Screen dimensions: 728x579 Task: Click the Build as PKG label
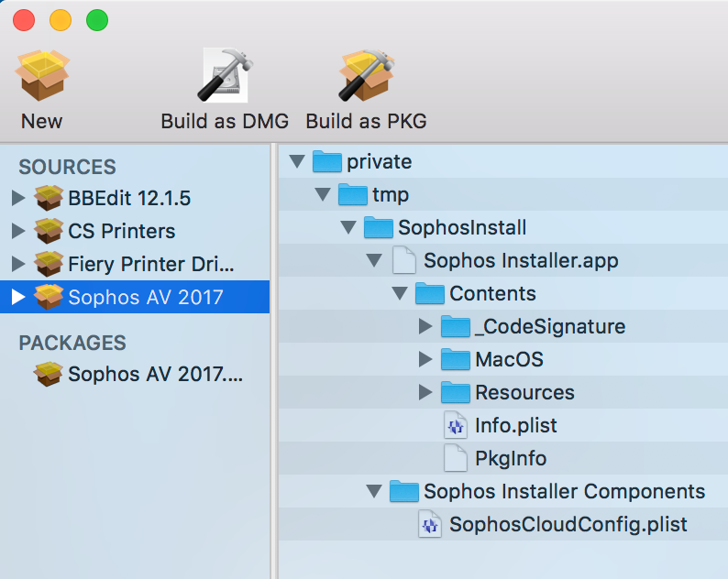pos(367,122)
